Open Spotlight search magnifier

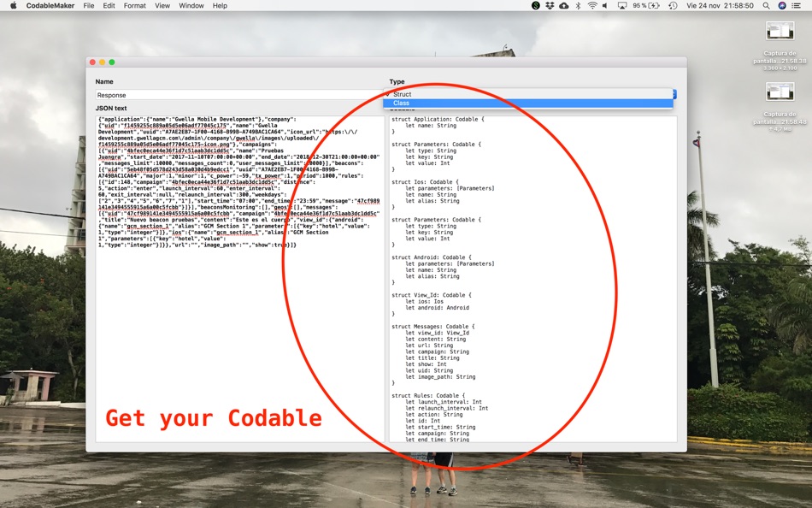[766, 6]
